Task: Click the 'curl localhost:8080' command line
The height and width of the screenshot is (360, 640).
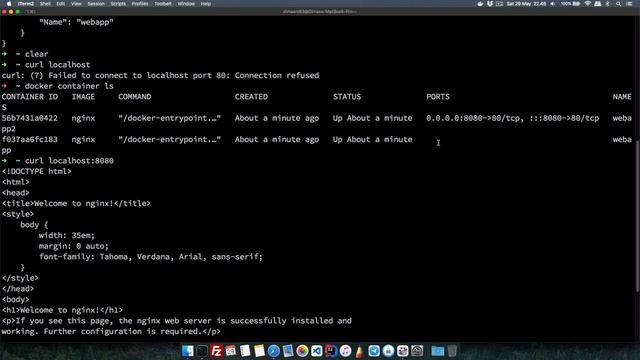Action: [69, 161]
